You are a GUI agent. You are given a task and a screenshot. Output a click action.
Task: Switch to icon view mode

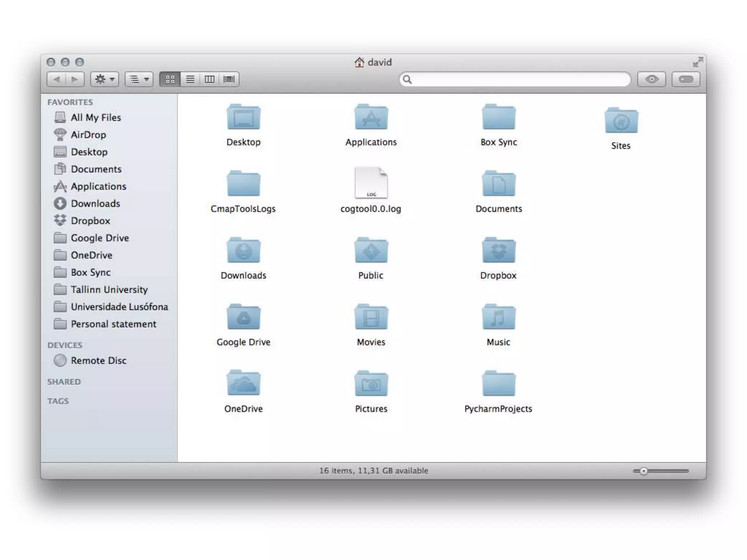click(170, 79)
